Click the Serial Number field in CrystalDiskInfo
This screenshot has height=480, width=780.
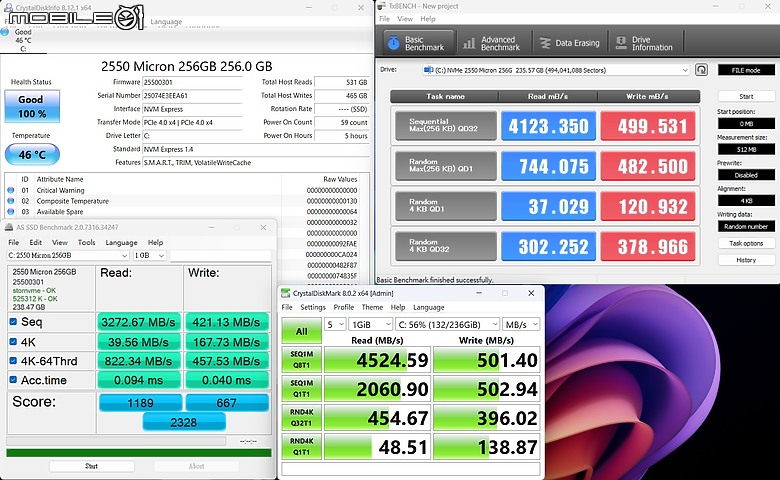point(193,96)
